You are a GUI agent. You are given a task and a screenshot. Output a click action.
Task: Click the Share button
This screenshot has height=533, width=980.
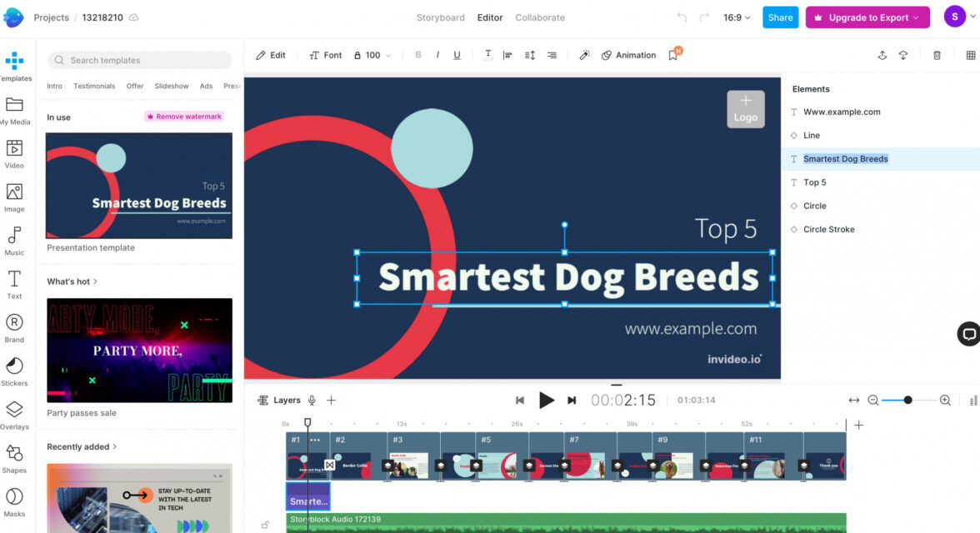(780, 17)
